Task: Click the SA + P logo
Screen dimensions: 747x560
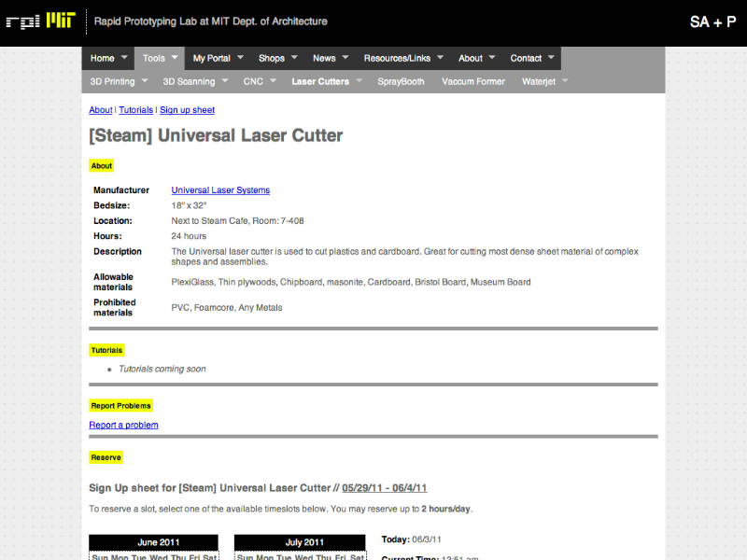Action: 712,21
